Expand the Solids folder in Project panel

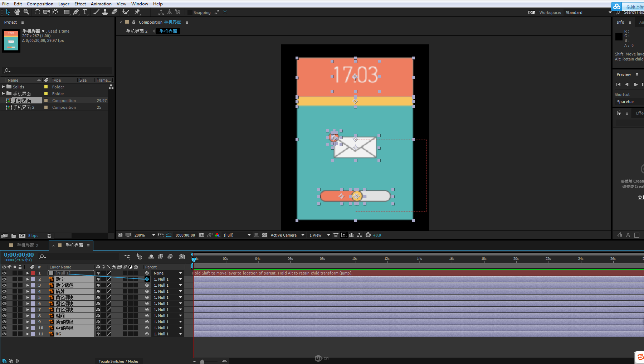click(x=4, y=87)
